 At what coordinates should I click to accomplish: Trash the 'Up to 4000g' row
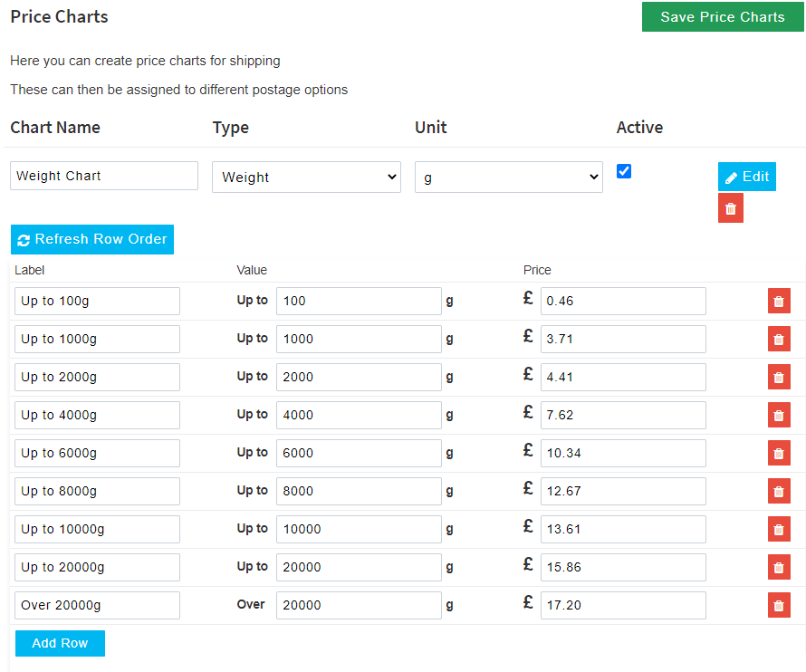point(779,415)
